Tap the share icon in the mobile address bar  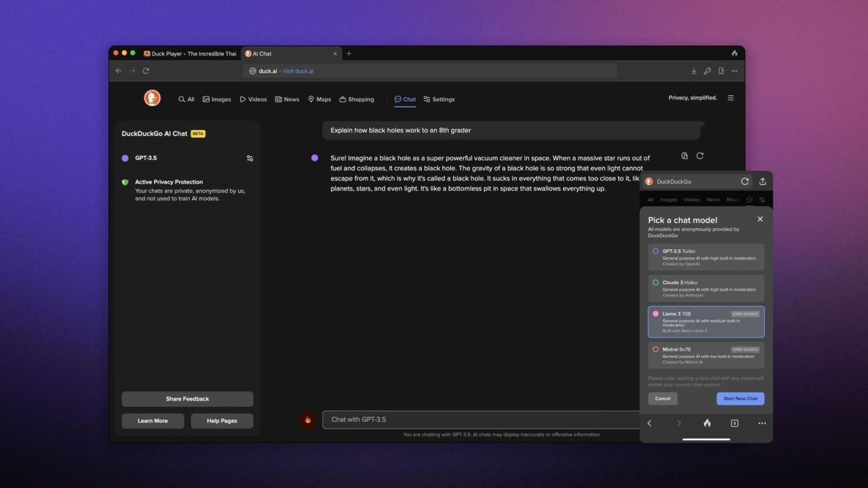point(762,181)
